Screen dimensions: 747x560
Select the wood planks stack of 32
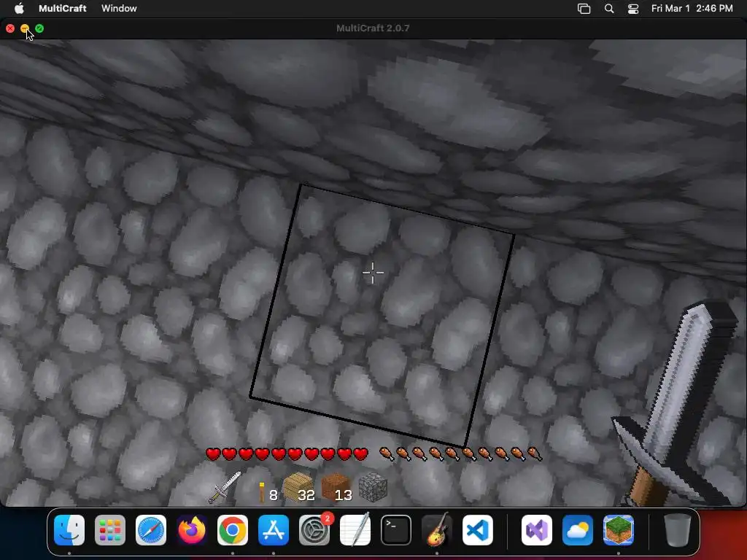pyautogui.click(x=298, y=487)
